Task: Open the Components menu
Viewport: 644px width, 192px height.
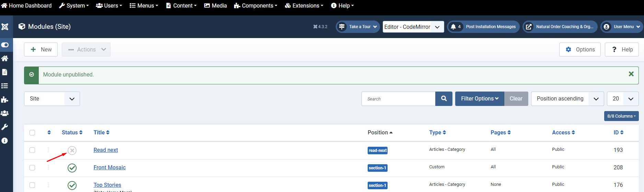Action: 256,6
